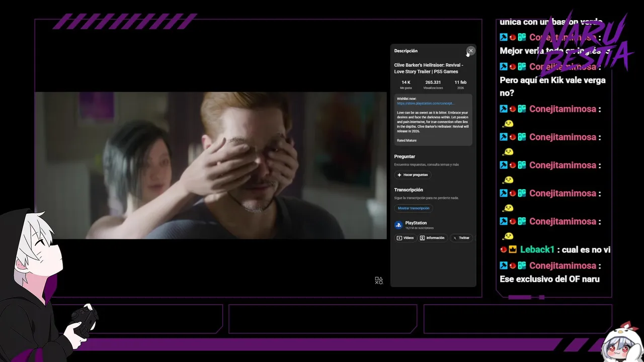Close the Descripción panel
This screenshot has width=644, height=362.
[470, 51]
